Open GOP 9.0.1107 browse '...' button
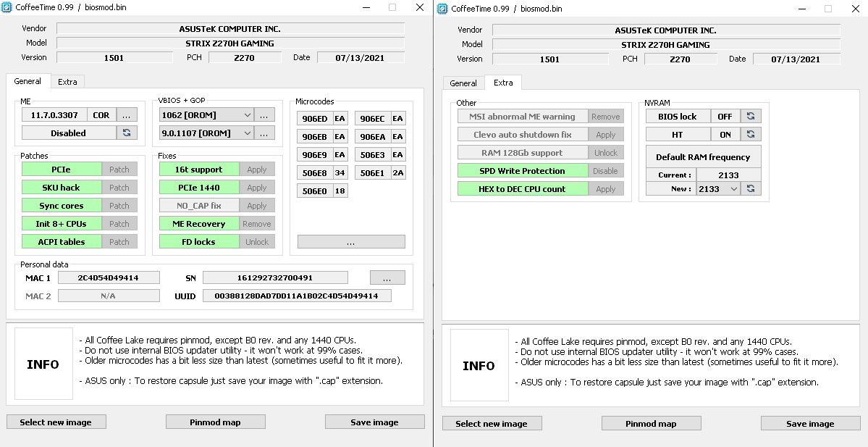The width and height of the screenshot is (868, 447). point(264,133)
